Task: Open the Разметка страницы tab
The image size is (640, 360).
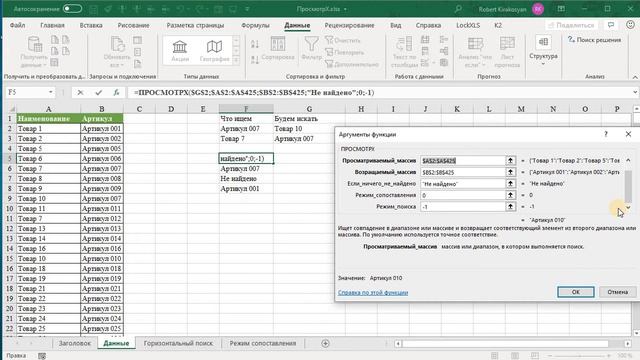Action: 195,25
